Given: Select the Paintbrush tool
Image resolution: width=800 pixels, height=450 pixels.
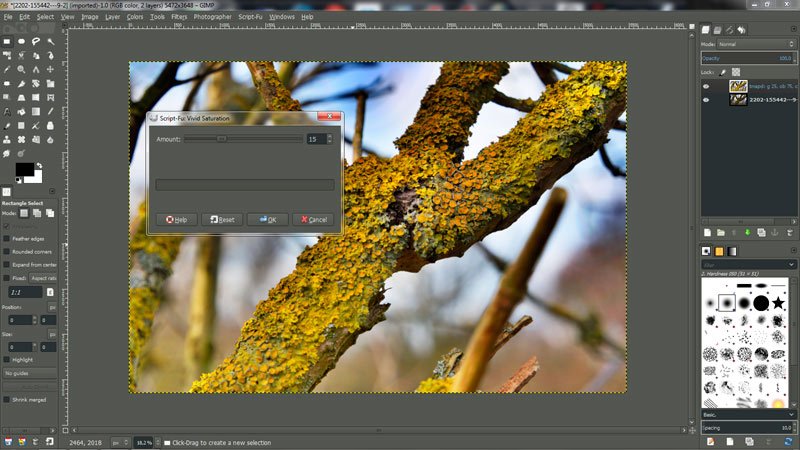Looking at the screenshot, I should [7, 126].
